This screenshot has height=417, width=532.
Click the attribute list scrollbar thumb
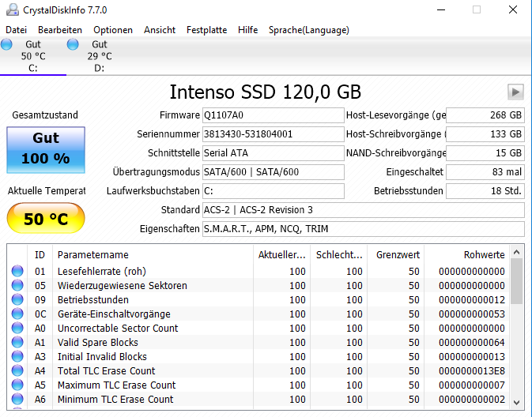tap(516, 281)
